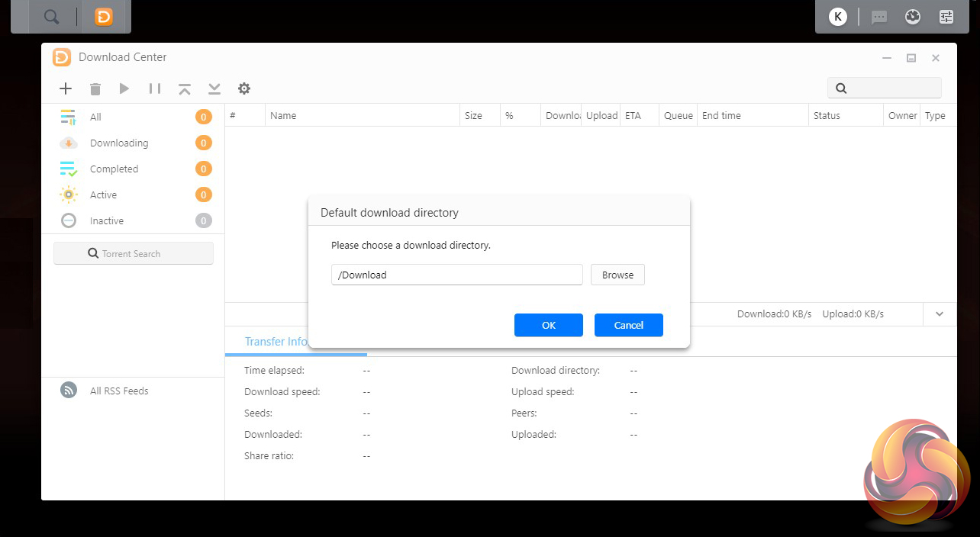This screenshot has width=980, height=537.
Task: Select the Completed tasks filter
Action: [x=114, y=169]
